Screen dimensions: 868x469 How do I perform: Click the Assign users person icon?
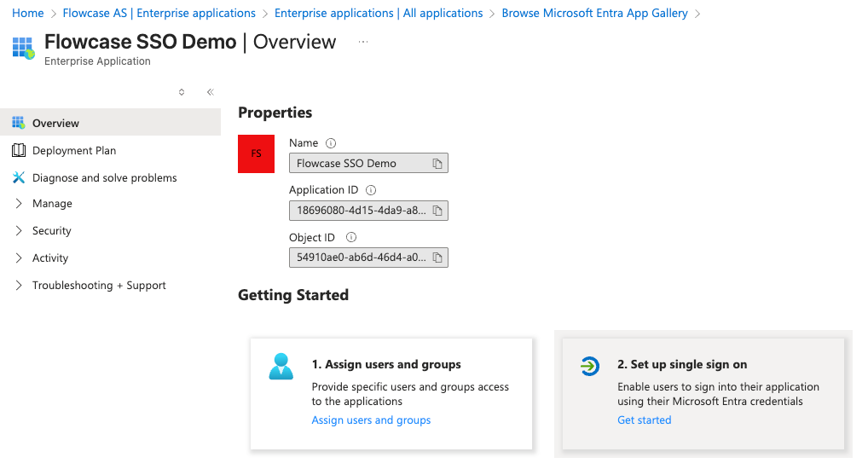(x=281, y=366)
